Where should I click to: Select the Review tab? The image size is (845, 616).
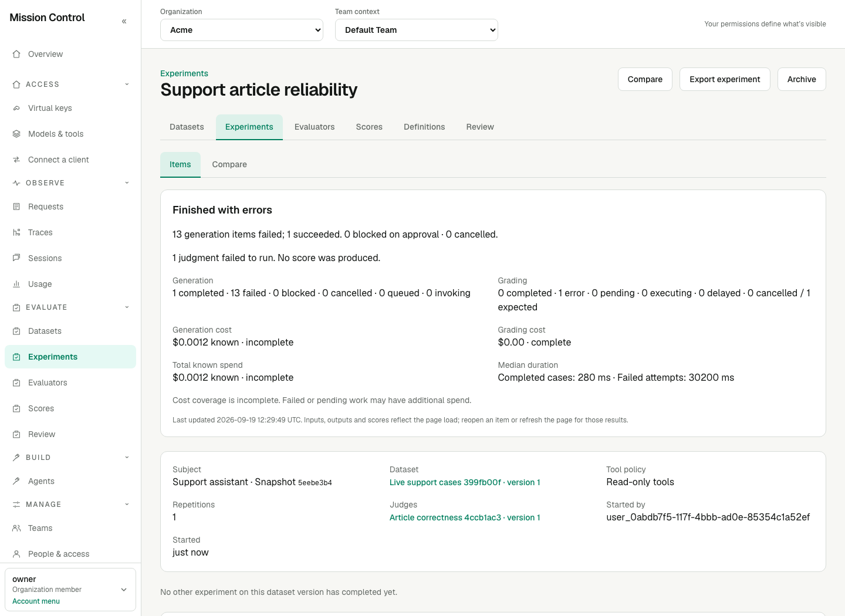click(480, 127)
